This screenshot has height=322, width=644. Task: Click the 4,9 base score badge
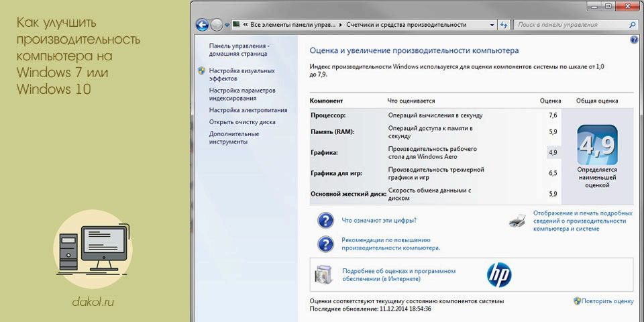coord(597,145)
